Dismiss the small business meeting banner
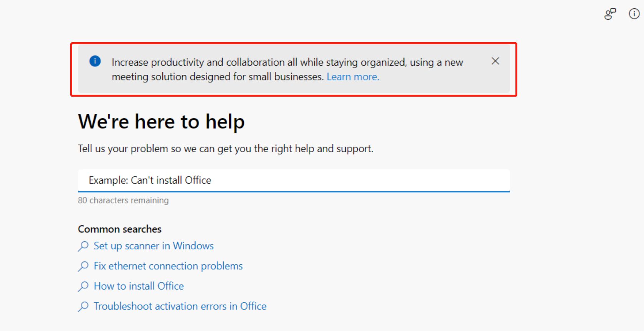The width and height of the screenshot is (644, 331). point(495,61)
